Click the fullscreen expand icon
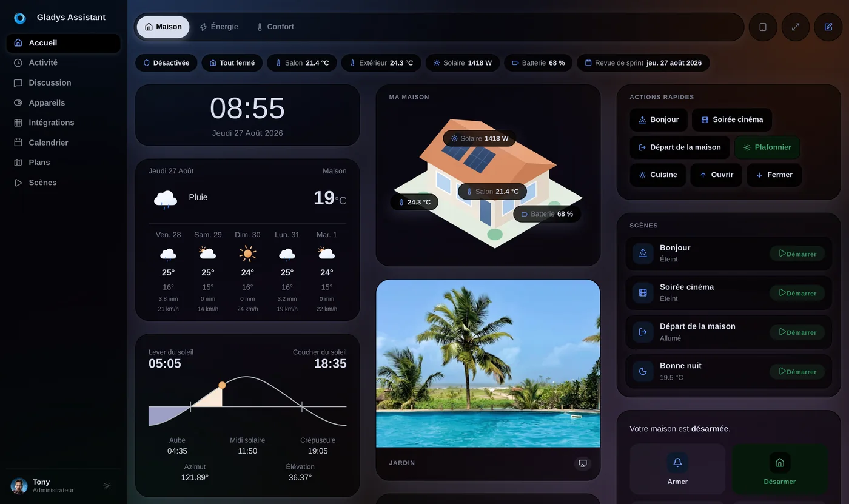Screen dimensions: 849x504 pyautogui.click(x=796, y=27)
